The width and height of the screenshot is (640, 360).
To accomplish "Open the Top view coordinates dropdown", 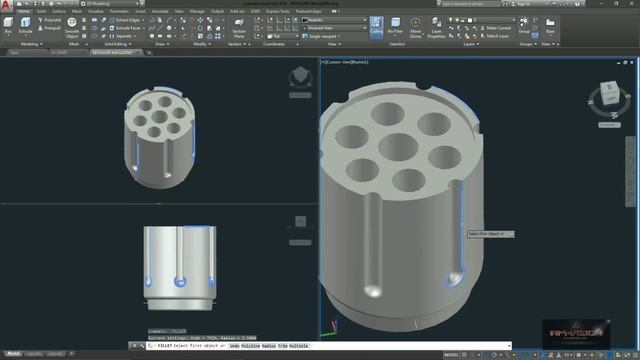I will [283, 36].
